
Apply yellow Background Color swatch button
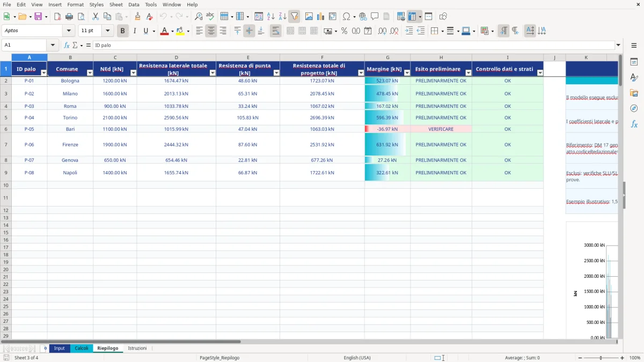point(180,31)
